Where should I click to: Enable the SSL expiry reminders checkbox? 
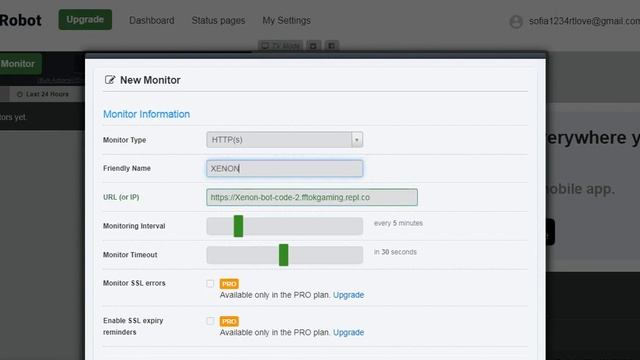point(210,321)
